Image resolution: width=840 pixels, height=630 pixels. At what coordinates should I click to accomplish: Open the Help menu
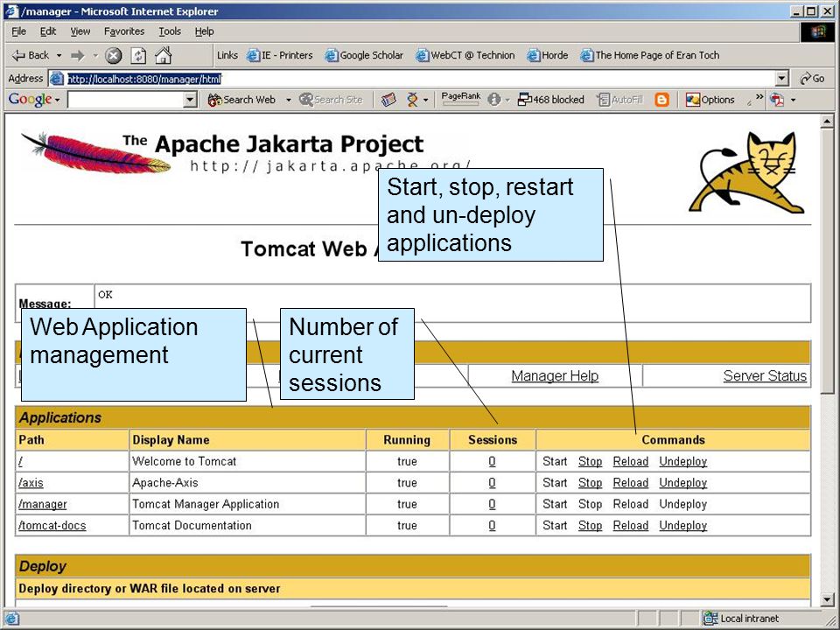click(204, 31)
